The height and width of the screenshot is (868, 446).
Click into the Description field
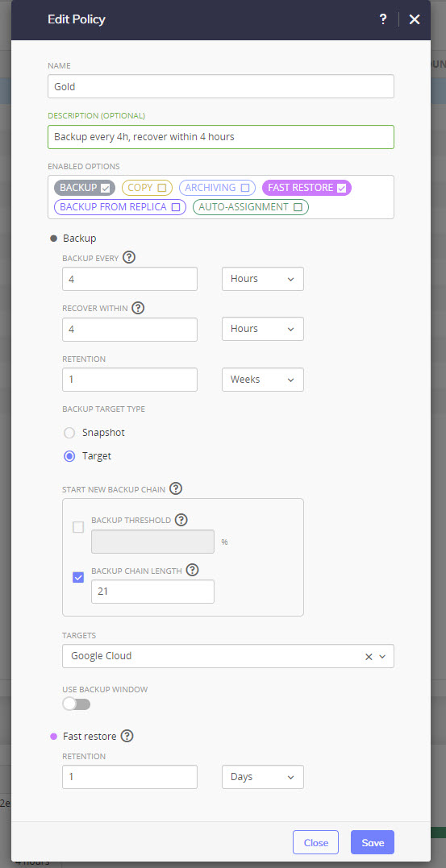[x=221, y=137]
